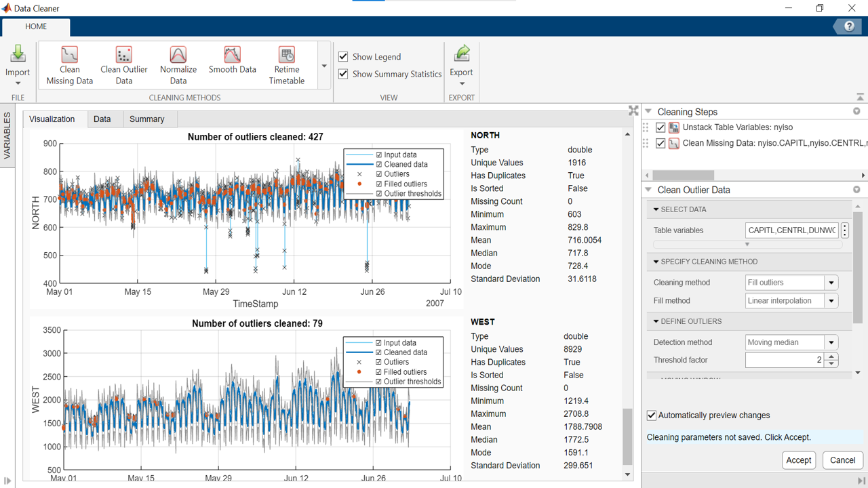Open the Summary tab
Viewport: 868px width, 488px height.
(x=146, y=119)
